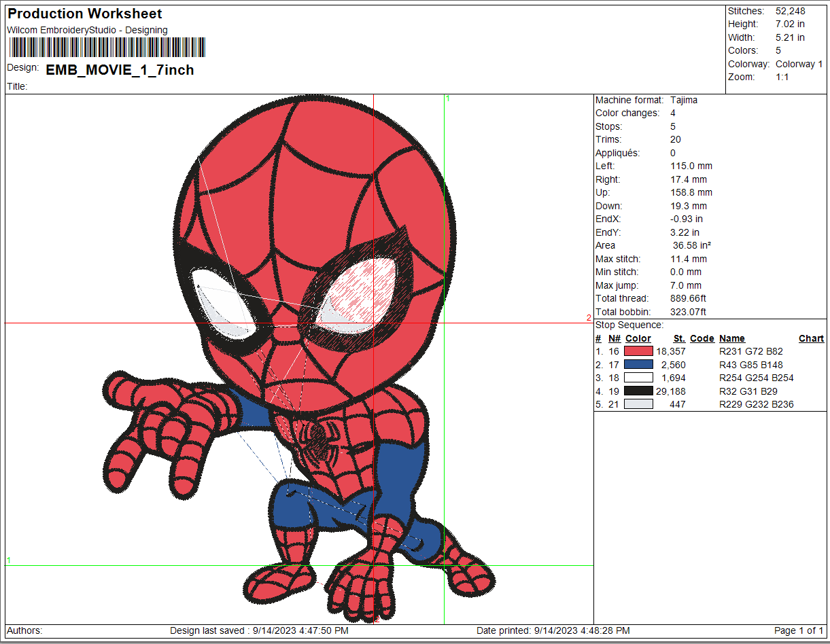Select the red color swatch in row 1
Image resolution: width=830 pixels, height=644 pixels.
point(638,351)
